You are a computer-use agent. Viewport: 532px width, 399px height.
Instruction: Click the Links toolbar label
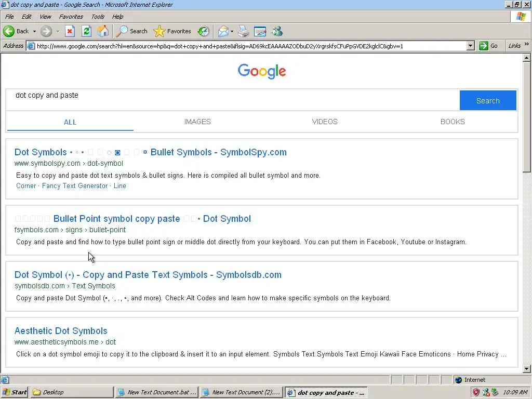pos(514,46)
